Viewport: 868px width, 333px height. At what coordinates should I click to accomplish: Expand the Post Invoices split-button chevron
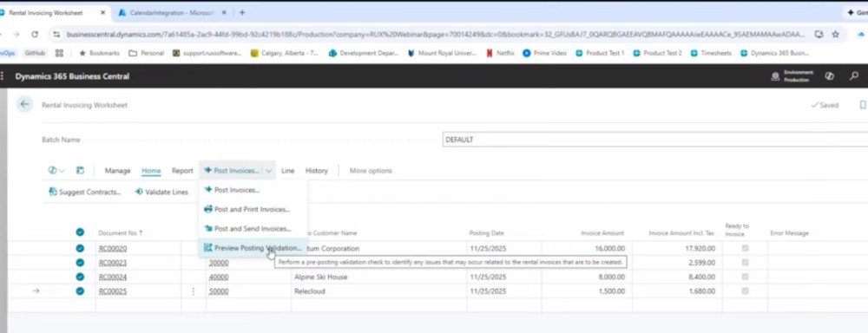pos(268,171)
